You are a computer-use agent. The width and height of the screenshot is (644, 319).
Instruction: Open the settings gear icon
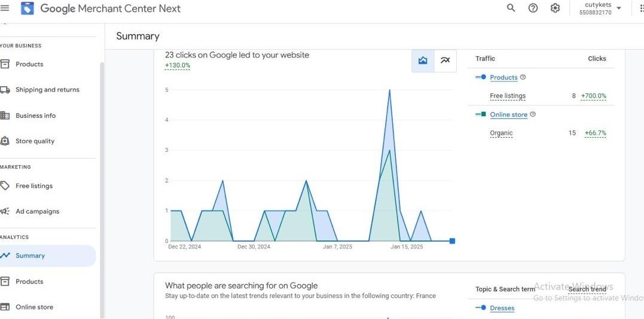pyautogui.click(x=555, y=8)
